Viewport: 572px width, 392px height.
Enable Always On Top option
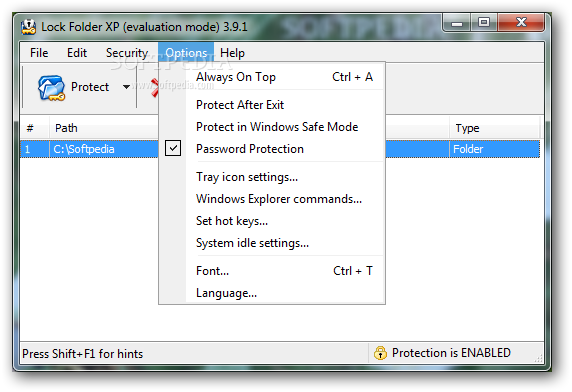tap(272, 77)
